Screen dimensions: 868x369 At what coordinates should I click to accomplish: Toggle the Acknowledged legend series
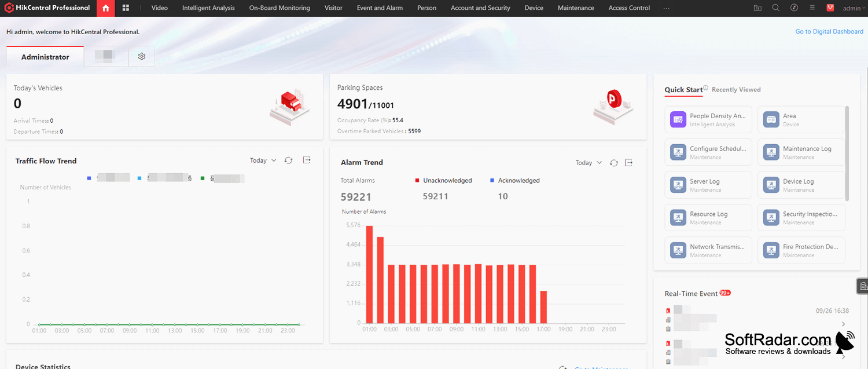[x=515, y=181]
